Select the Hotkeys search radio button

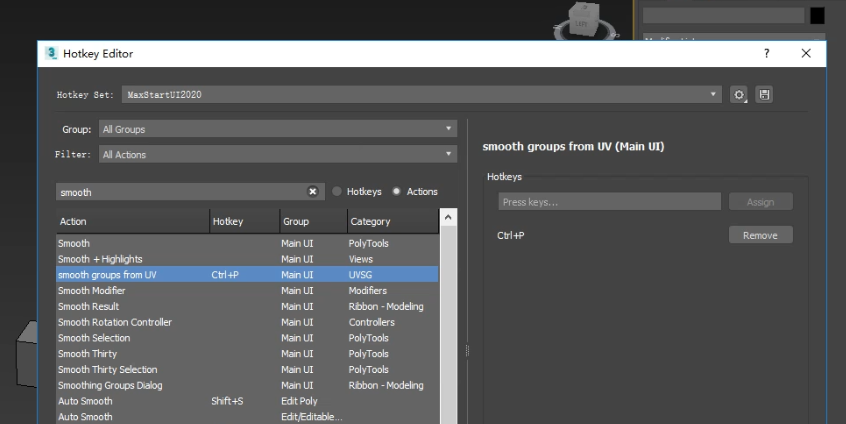[x=337, y=191]
